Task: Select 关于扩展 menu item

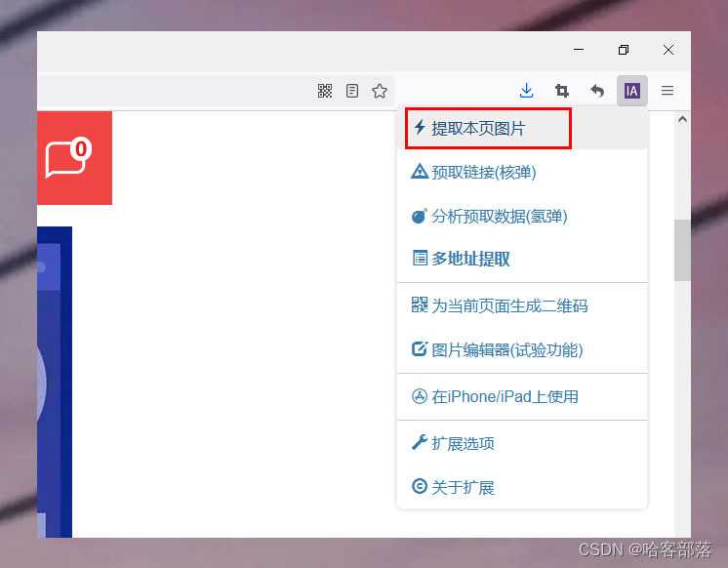Action: pyautogui.click(x=522, y=487)
